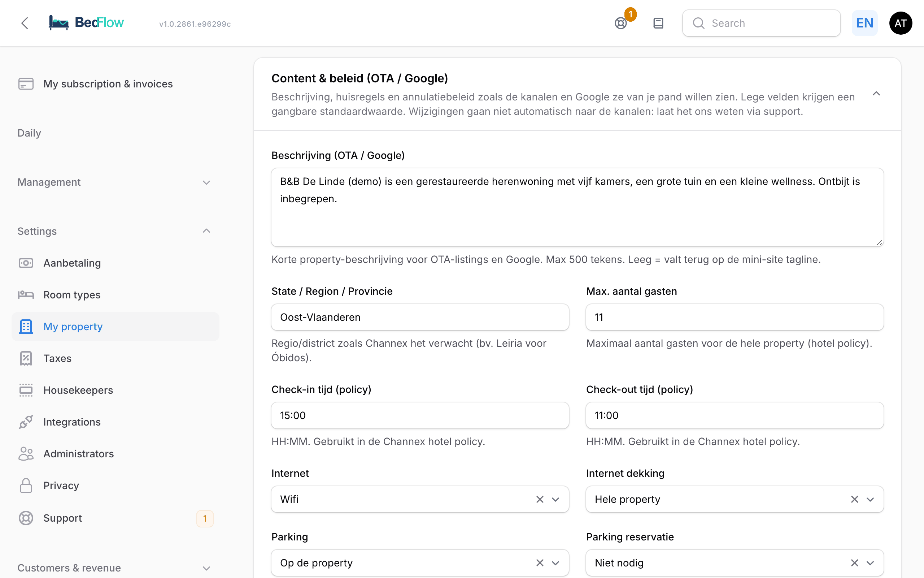Screen dimensions: 924x578
Task: Click the Support lifebuoy icon in the sidebar
Action: point(26,518)
